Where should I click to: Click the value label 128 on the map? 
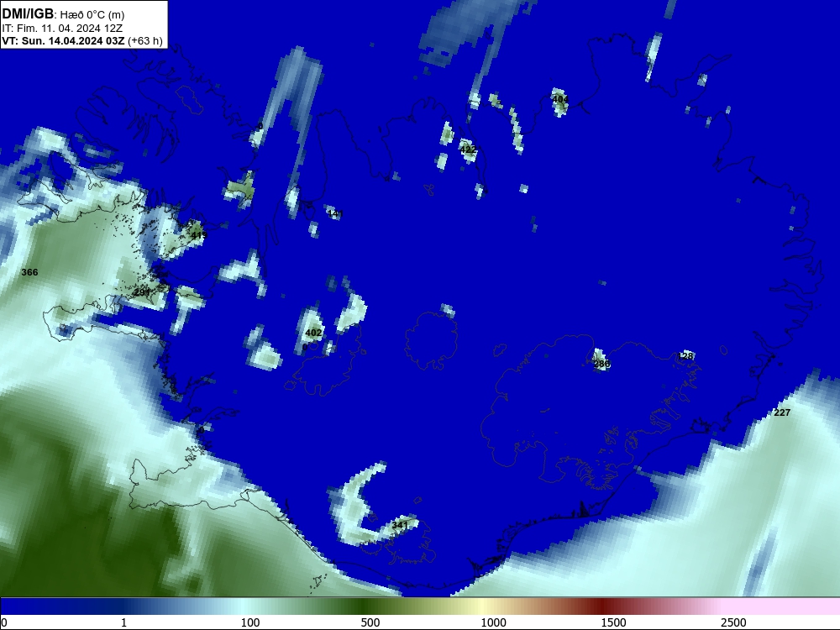[x=685, y=355]
